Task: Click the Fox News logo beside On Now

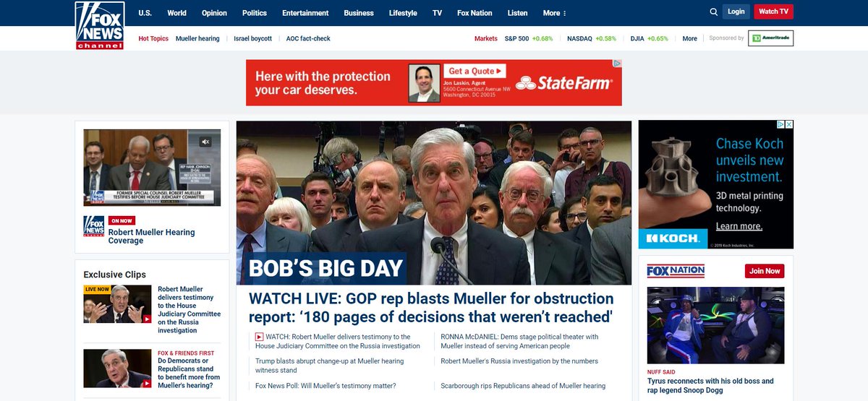Action: click(93, 227)
